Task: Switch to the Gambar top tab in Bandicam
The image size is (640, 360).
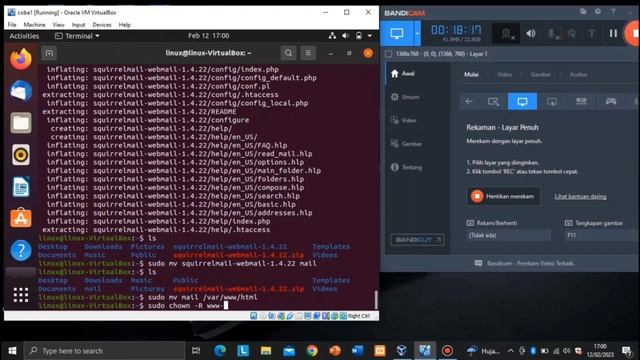Action: 540,74
